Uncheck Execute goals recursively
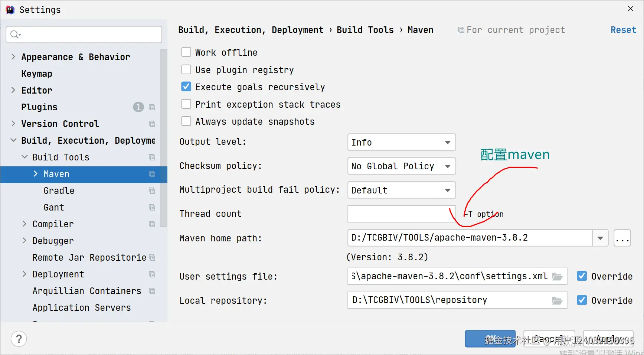 (186, 87)
